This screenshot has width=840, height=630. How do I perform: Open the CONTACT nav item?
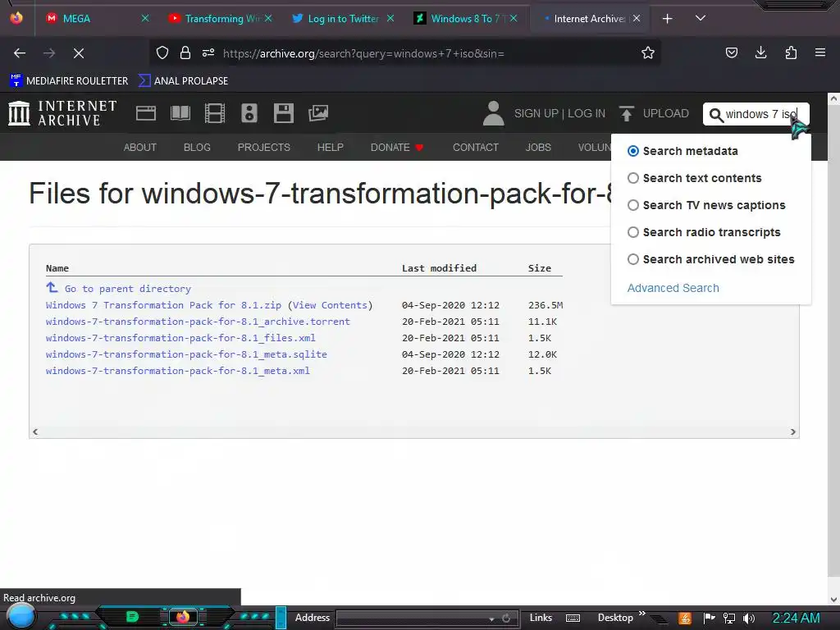(476, 148)
